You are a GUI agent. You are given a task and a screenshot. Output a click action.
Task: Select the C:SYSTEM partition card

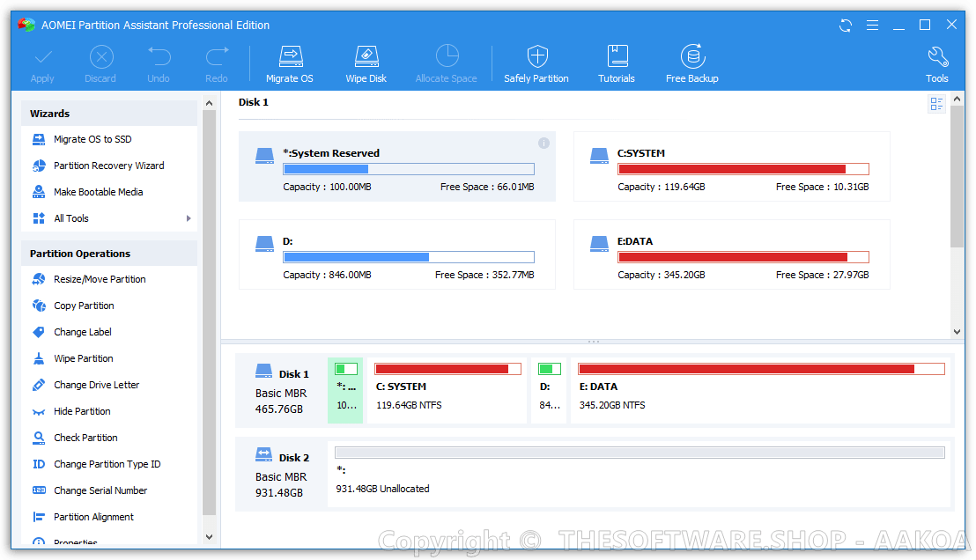(731, 166)
